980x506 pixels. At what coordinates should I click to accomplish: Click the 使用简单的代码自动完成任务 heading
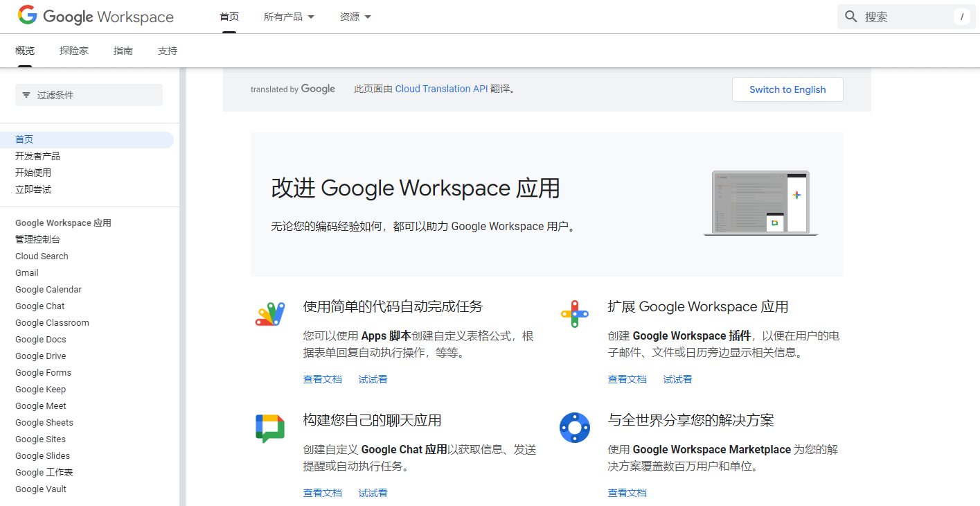[x=393, y=306]
